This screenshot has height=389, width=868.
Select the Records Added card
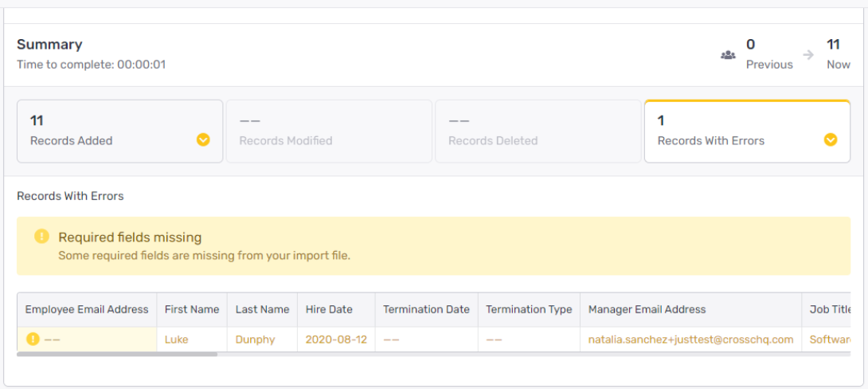click(120, 132)
